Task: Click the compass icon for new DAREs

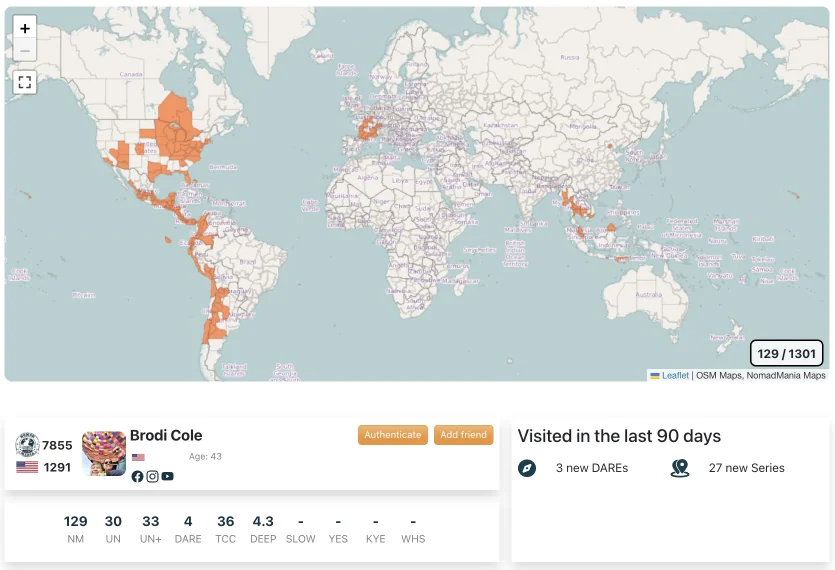Action: (527, 468)
